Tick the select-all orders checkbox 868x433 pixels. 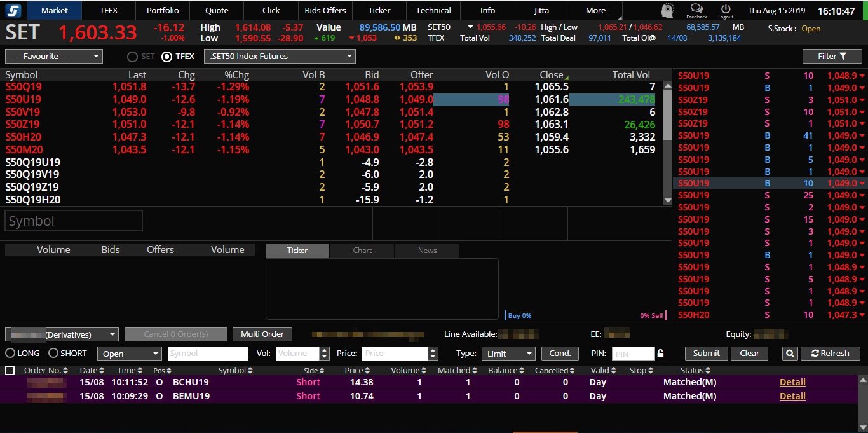click(x=10, y=371)
